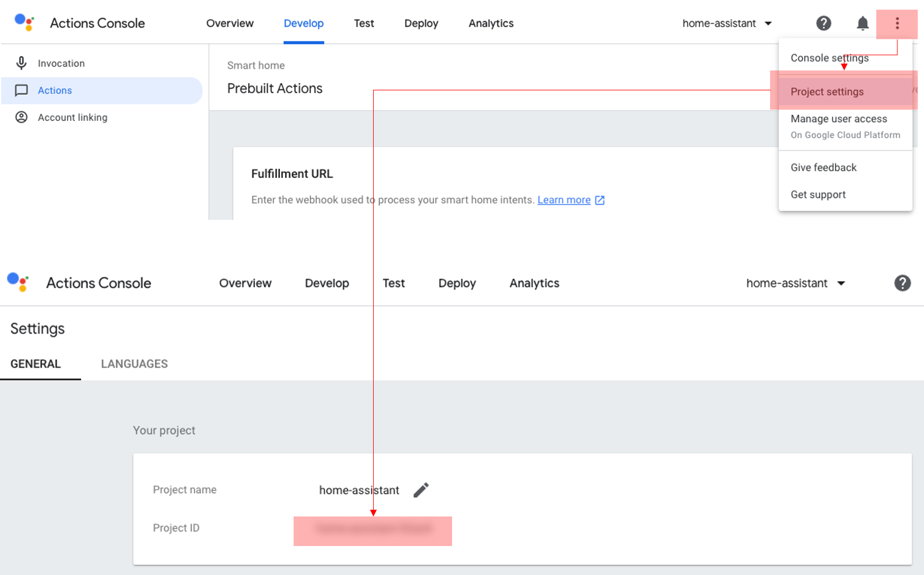Screen dimensions: 924x575
Task: Switch to the Overview tab in top console
Action: 230,23
